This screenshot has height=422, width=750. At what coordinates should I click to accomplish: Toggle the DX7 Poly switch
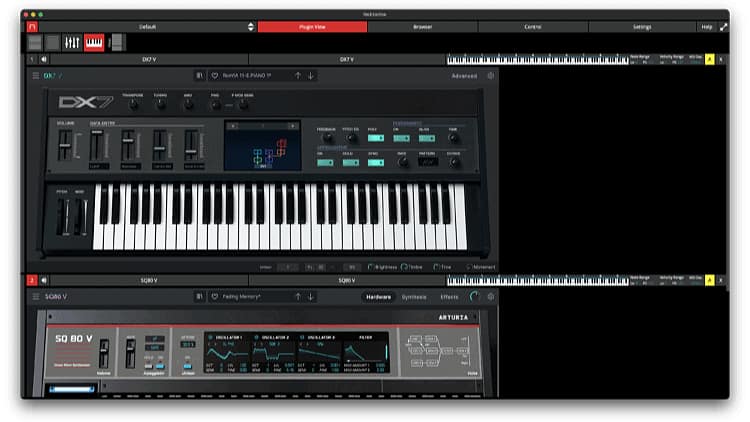tap(374, 137)
